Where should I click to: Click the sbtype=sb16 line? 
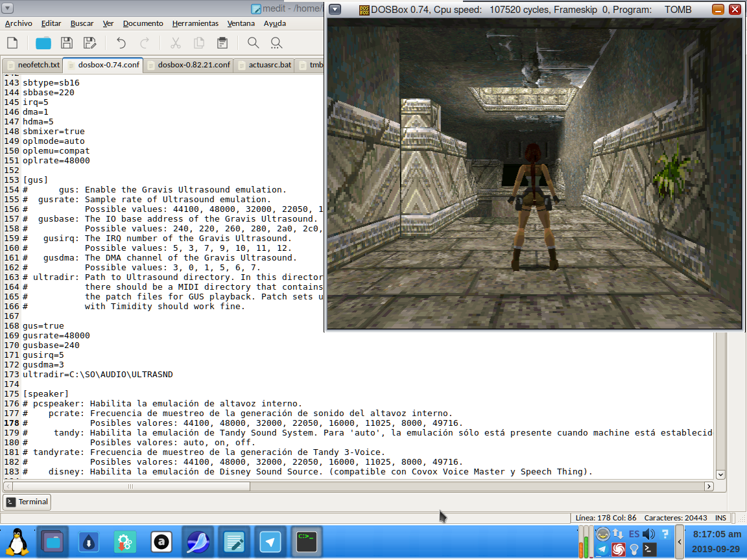tap(51, 83)
